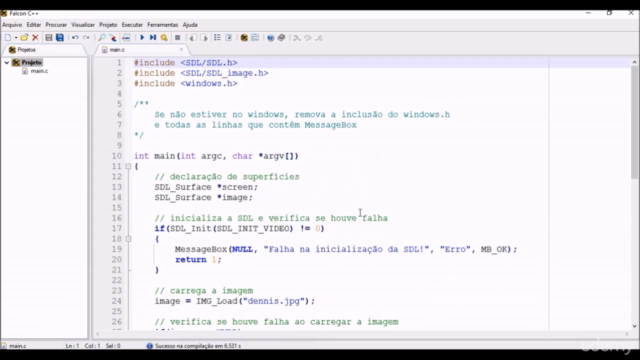Run the program with the blue play icon

point(142,38)
